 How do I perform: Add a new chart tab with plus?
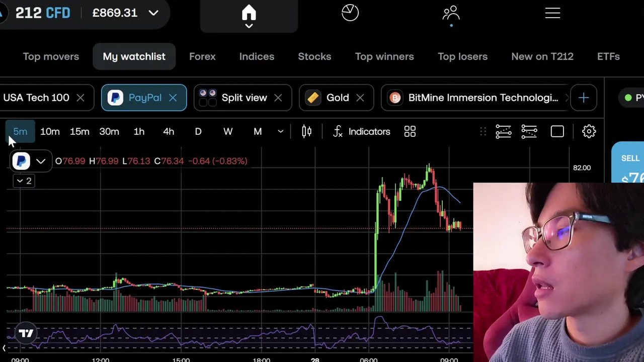coord(584,98)
